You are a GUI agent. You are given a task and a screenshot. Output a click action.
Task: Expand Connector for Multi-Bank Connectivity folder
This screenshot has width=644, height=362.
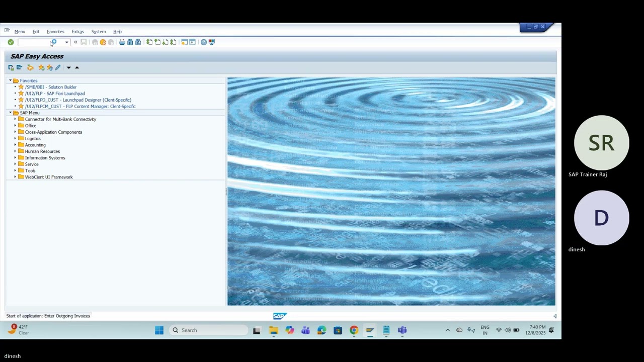tap(15, 119)
